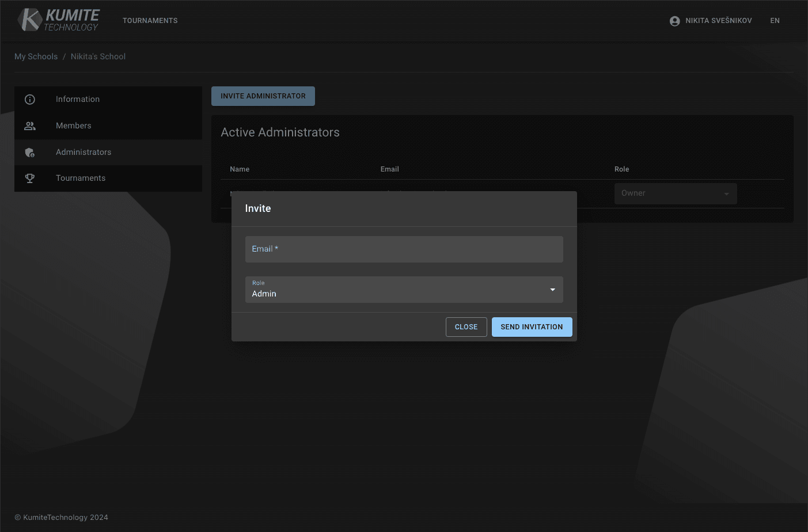
Task: Click the Information info icon in sidebar
Action: click(x=29, y=99)
